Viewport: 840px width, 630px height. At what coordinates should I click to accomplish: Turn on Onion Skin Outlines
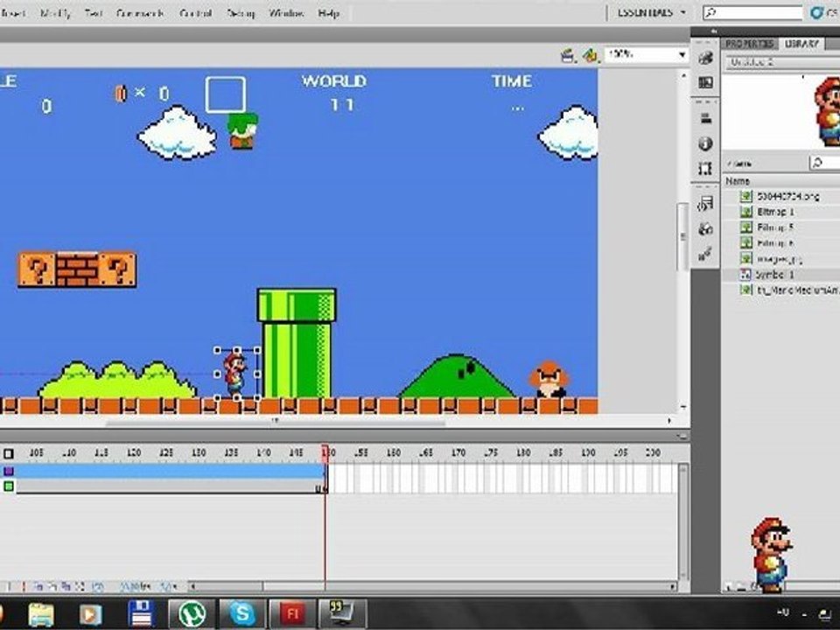tap(52, 586)
